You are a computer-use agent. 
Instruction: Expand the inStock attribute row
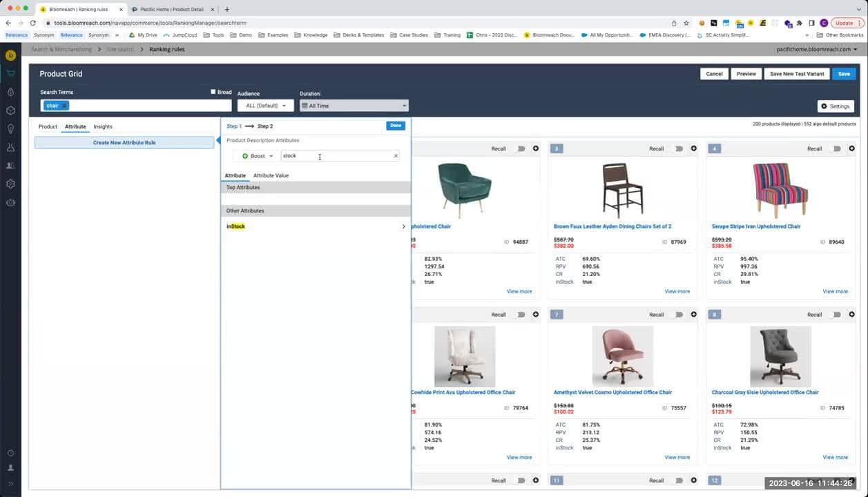point(403,226)
